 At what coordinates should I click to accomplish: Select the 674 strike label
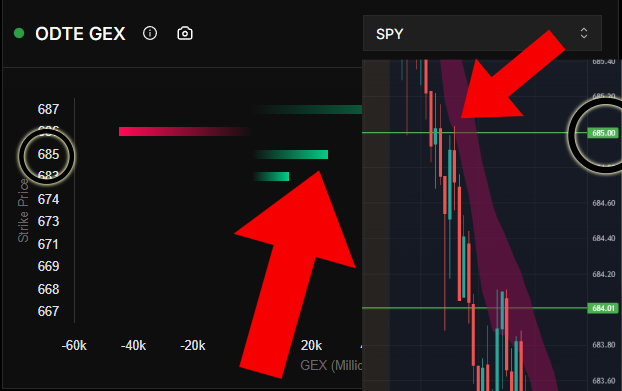click(x=48, y=199)
